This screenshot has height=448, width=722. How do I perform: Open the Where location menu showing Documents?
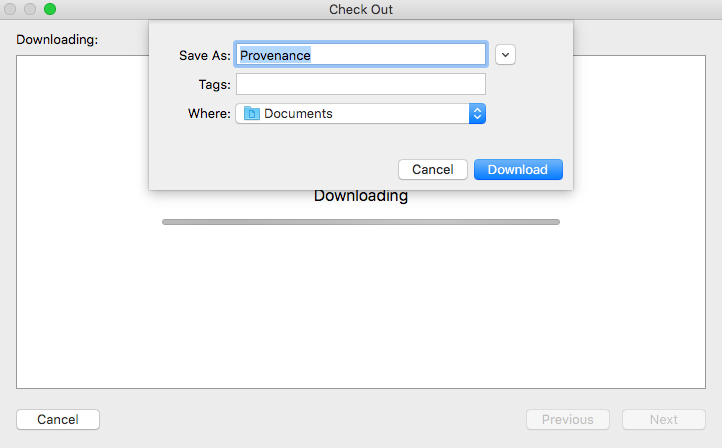360,114
